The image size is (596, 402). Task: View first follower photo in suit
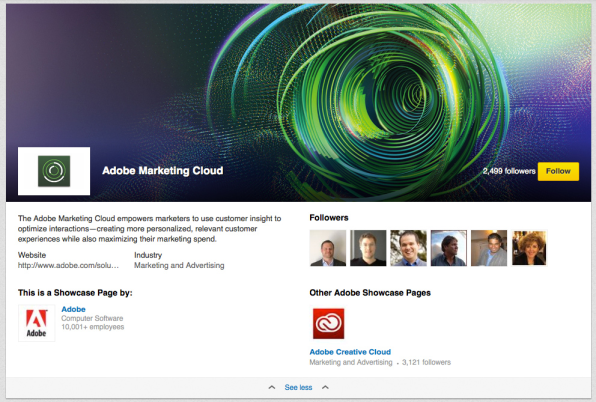(x=328, y=248)
